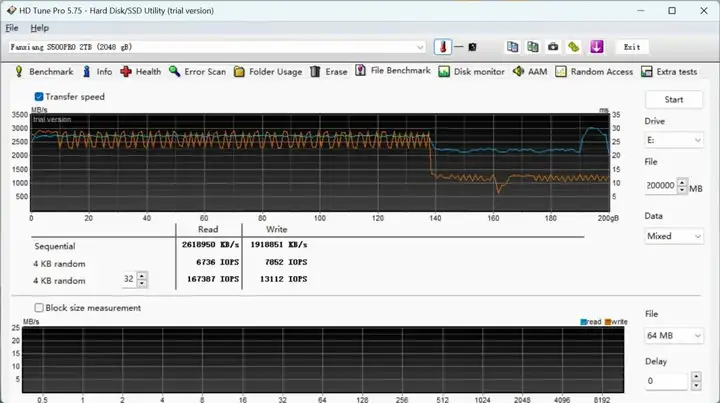Click the small drive indicator icon beside thermometer
The width and height of the screenshot is (720, 403).
pyautogui.click(x=472, y=47)
